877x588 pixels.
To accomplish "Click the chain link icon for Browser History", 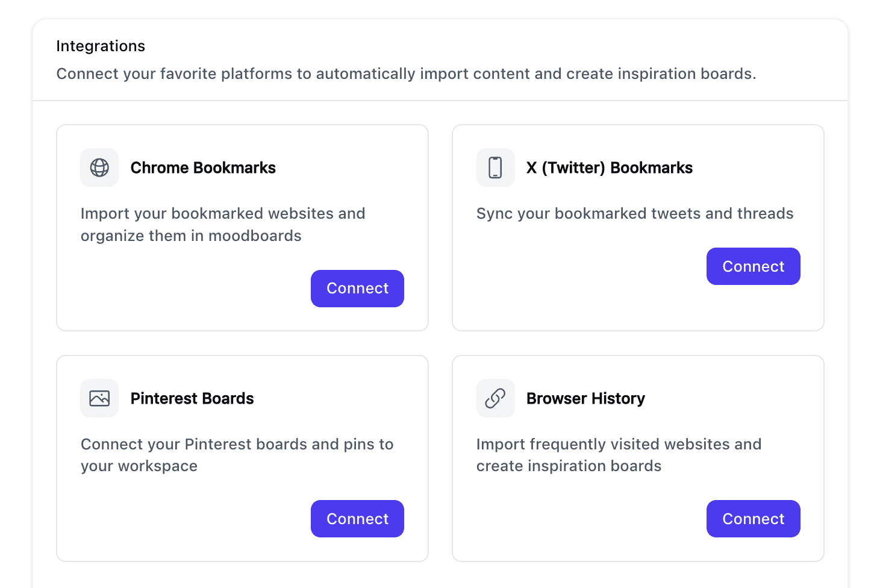I will click(495, 398).
